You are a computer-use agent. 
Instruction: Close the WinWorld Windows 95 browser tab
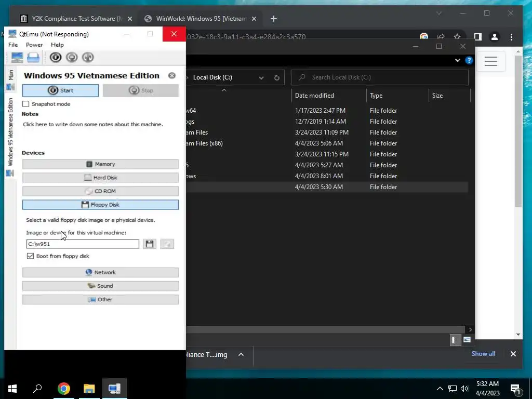coord(254,19)
